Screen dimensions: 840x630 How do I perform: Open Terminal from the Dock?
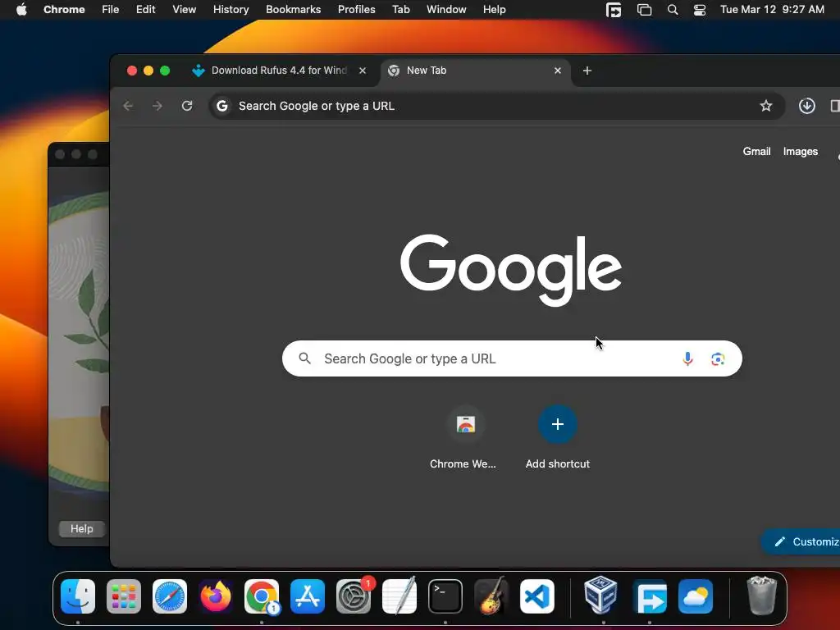coord(445,596)
